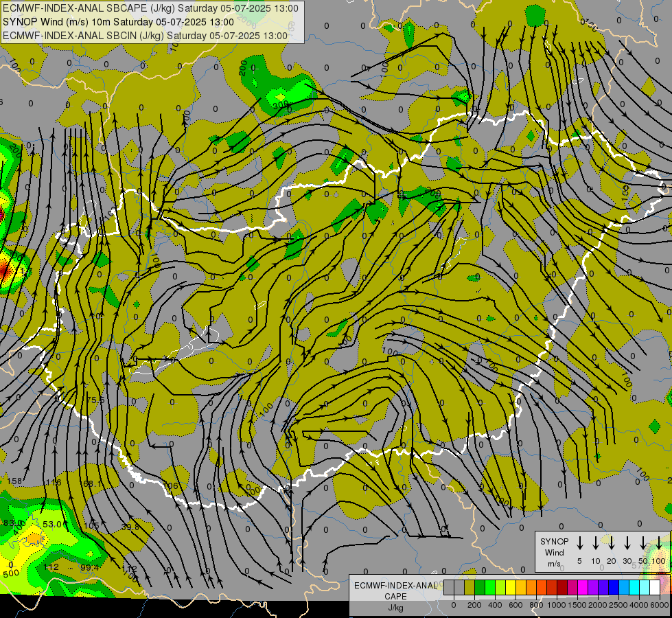Select the dark green CAPE legend swatch
Image resolution: width=672 pixels, height=618 pixels.
(480, 587)
